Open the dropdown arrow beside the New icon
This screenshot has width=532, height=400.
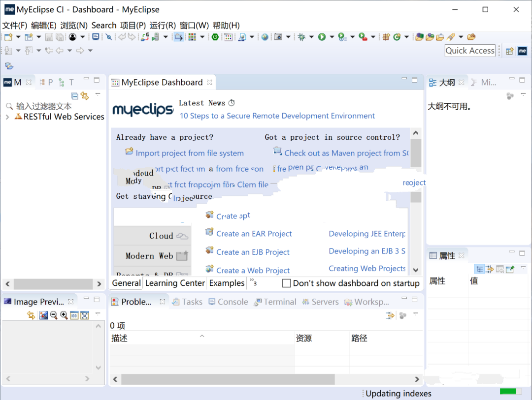click(18, 37)
